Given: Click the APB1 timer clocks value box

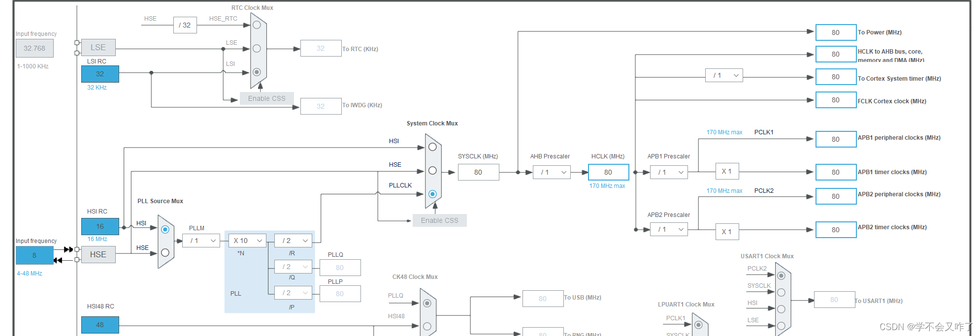Looking at the screenshot, I should (836, 172).
